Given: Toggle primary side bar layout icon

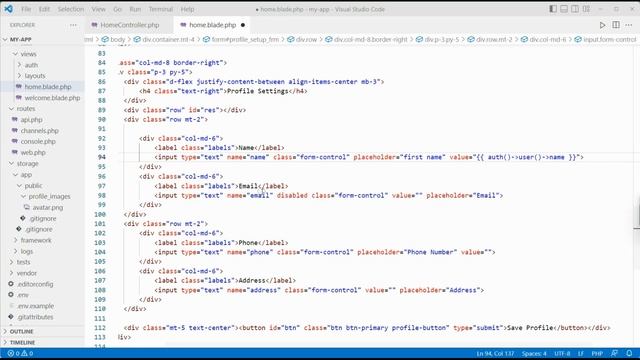Looking at the screenshot, I should pos(553,9).
